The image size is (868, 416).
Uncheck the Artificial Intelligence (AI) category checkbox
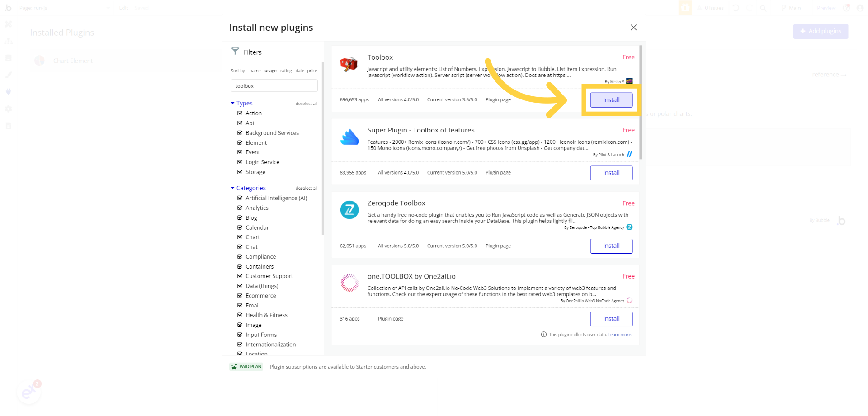(x=240, y=198)
